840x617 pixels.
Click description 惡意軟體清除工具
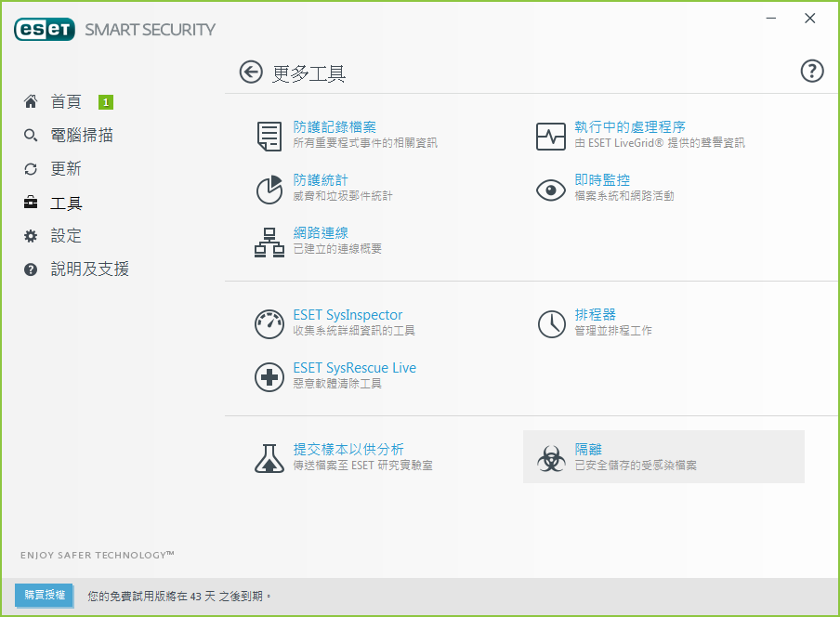click(x=337, y=384)
